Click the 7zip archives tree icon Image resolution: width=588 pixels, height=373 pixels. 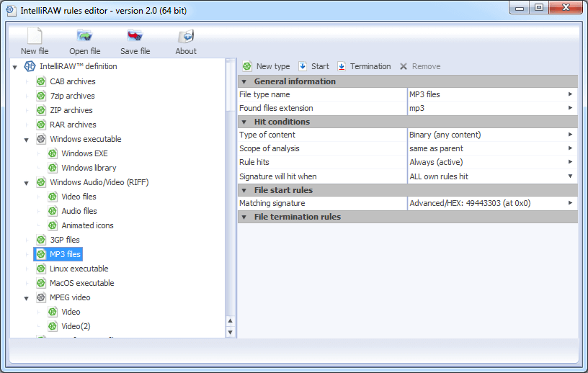[x=41, y=96]
